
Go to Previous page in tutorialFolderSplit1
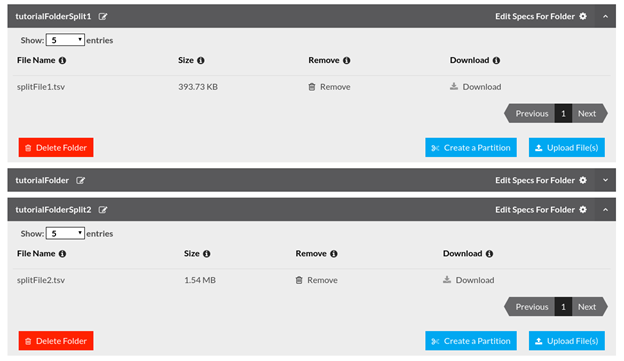tap(530, 113)
